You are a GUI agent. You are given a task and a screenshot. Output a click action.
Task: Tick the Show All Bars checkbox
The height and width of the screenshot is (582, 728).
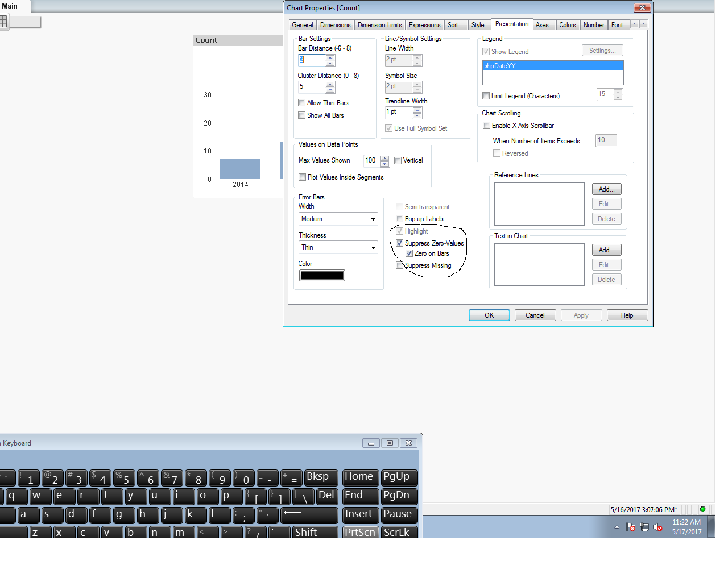point(302,115)
